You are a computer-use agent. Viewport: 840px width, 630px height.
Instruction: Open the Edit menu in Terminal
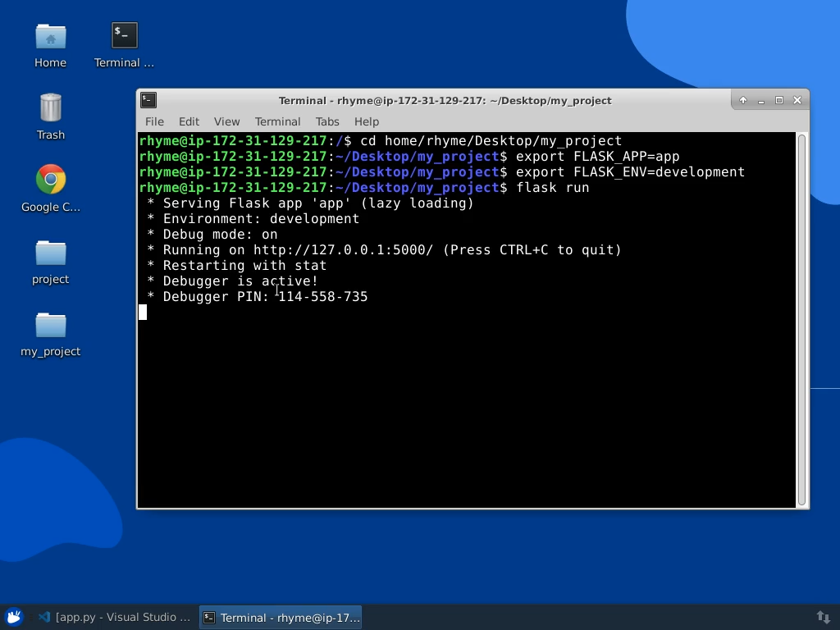pyautogui.click(x=189, y=121)
